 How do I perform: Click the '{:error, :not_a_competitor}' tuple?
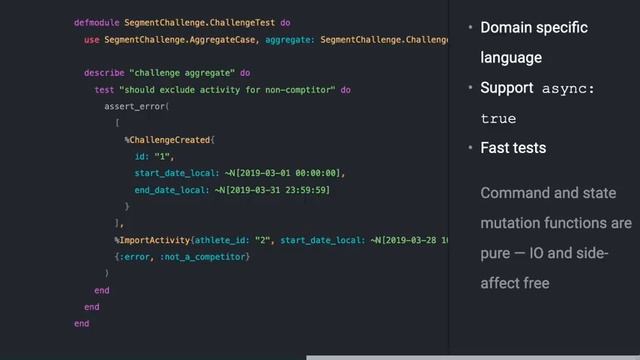coord(182,257)
